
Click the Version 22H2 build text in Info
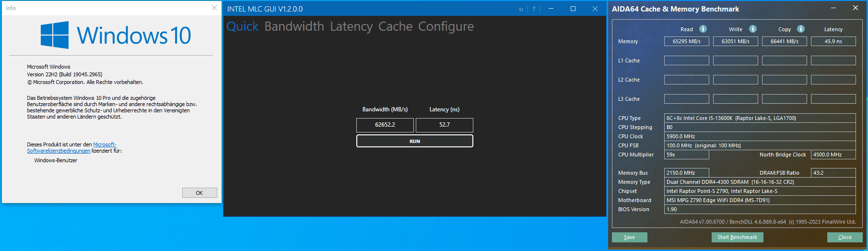click(65, 74)
